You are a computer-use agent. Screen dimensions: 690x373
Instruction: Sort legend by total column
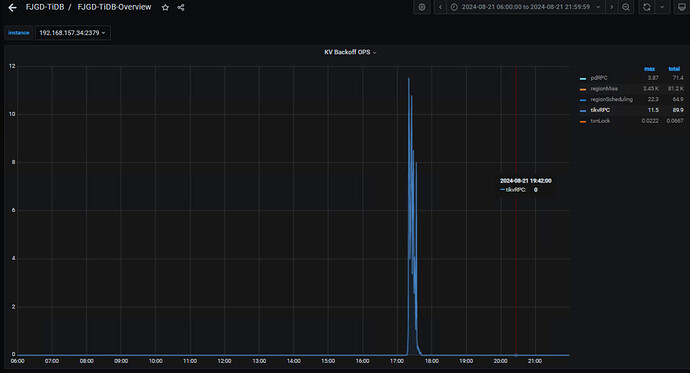674,69
